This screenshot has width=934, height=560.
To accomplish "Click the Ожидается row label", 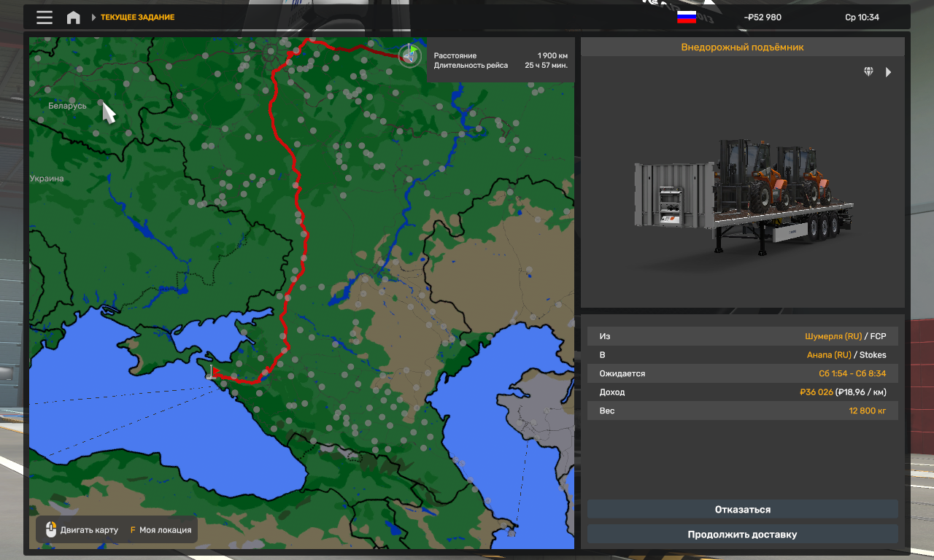I will tap(622, 373).
